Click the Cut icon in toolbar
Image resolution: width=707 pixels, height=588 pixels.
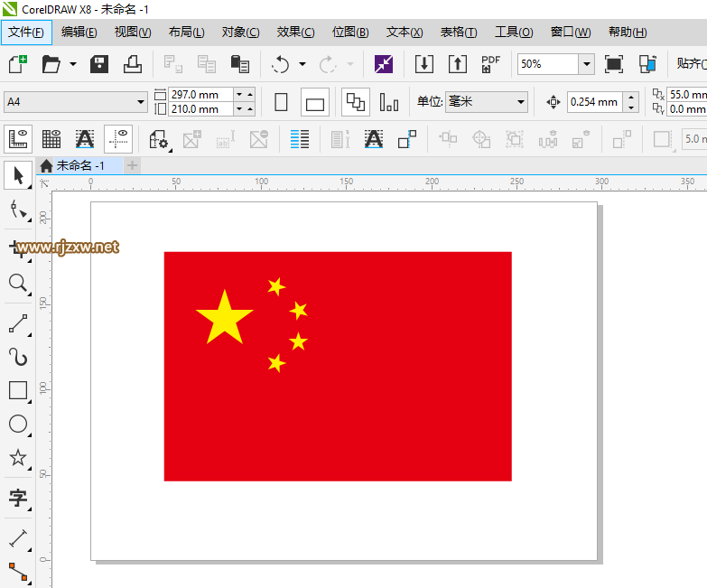coord(172,64)
